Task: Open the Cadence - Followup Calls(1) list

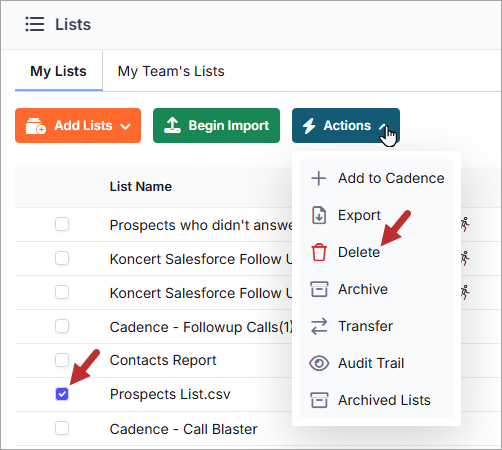Action: click(x=201, y=327)
